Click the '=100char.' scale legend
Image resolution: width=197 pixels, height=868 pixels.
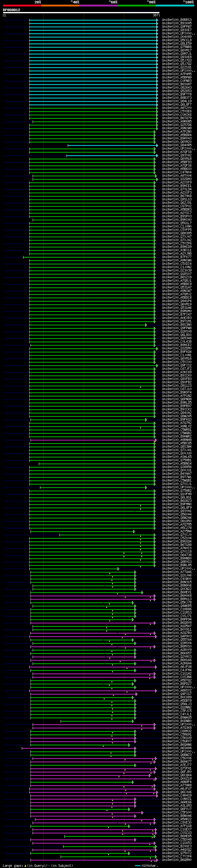[x=149, y=866]
